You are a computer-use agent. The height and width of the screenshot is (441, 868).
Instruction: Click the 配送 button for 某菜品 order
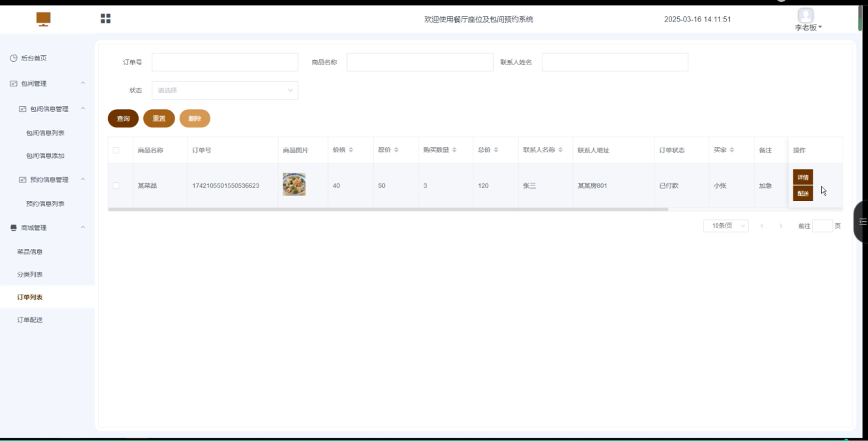(803, 194)
